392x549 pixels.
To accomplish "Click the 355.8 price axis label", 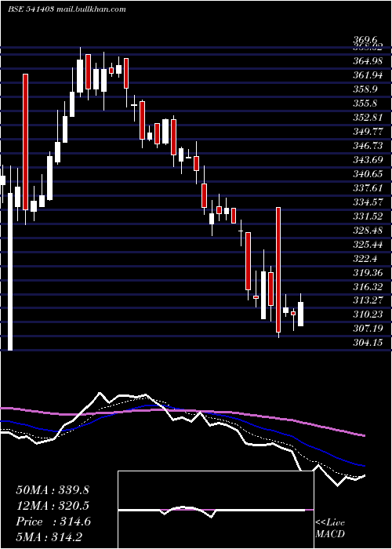I will (365, 104).
